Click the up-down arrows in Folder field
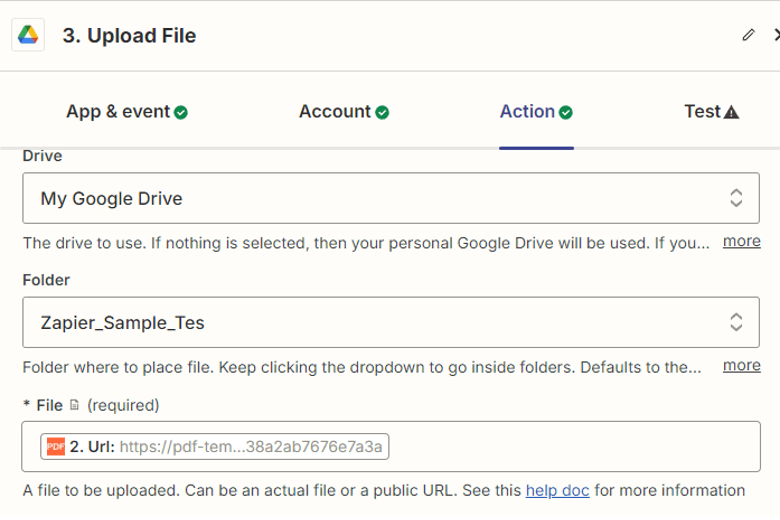The height and width of the screenshot is (520, 780). [x=736, y=322]
